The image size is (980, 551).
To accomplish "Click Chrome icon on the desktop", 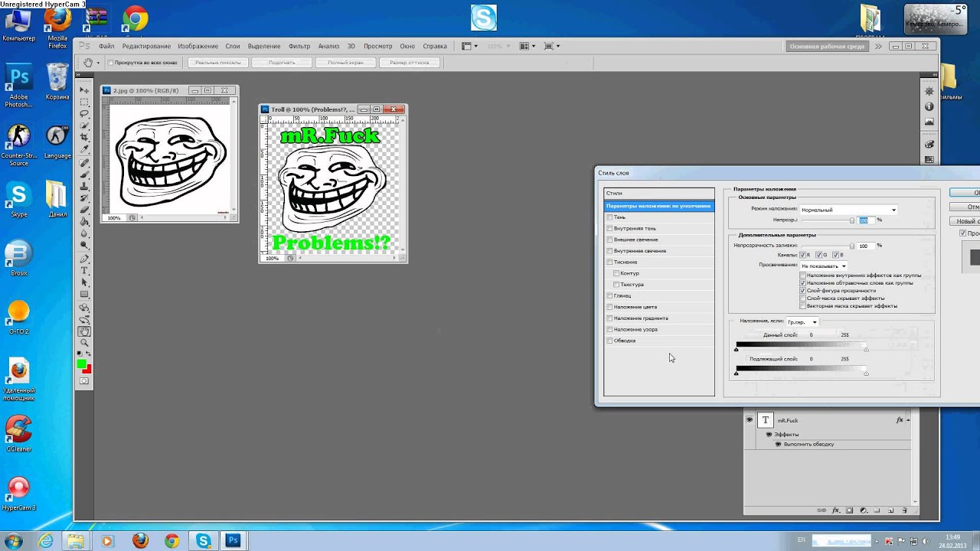I will click(x=136, y=18).
